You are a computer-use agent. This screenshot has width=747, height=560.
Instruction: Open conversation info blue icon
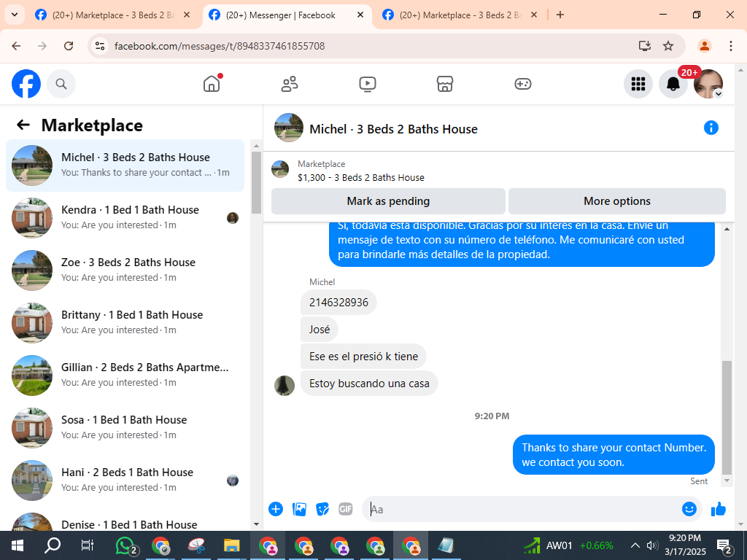click(x=711, y=128)
